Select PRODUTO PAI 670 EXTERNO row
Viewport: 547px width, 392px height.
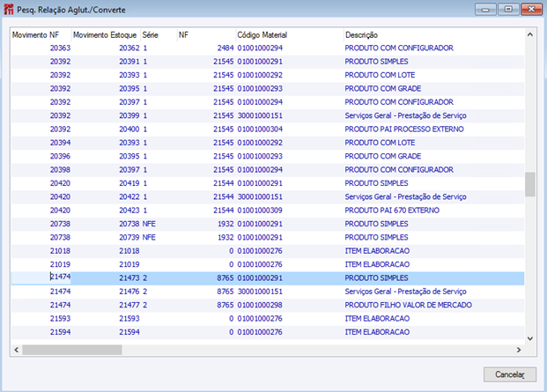click(268, 211)
